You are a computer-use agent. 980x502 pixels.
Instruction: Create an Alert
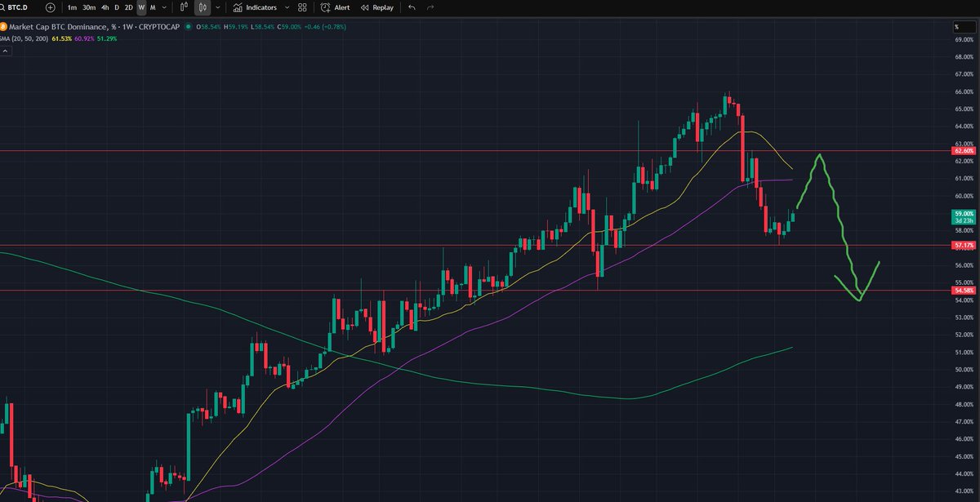point(336,7)
